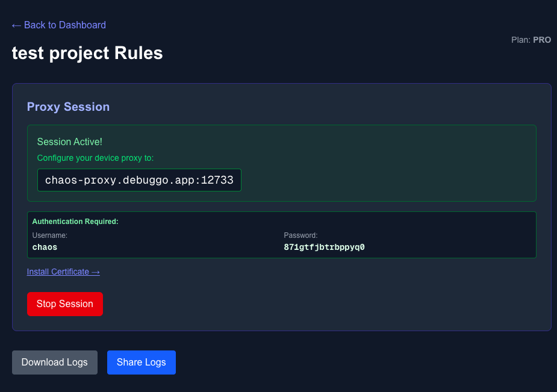Open the Install Certificate link

pyautogui.click(x=58, y=272)
